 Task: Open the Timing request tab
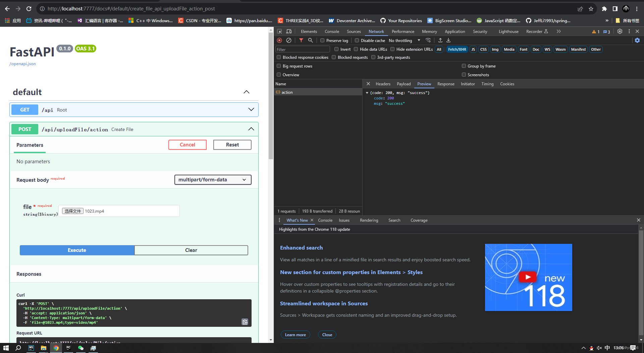pos(487,84)
